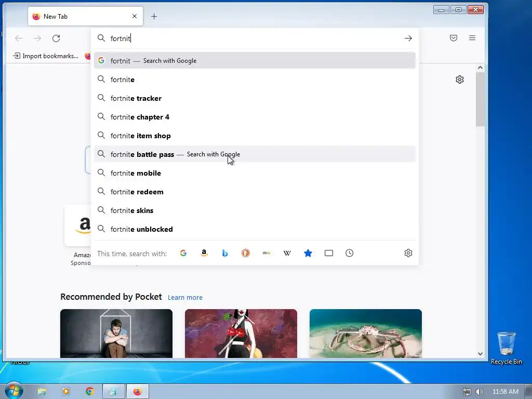Reload the current page
The height and width of the screenshot is (399, 532).
click(x=56, y=38)
